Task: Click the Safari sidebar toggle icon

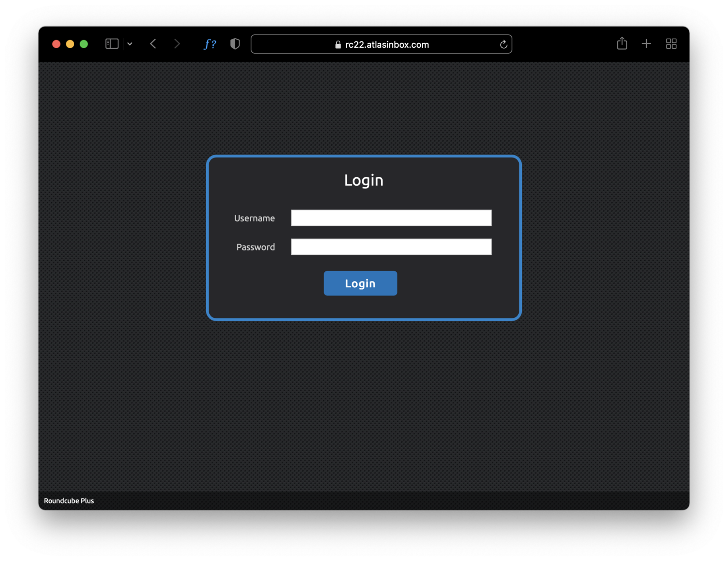Action: click(112, 44)
